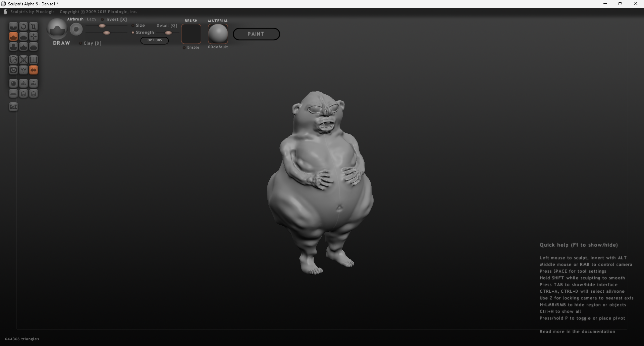Viewport: 644px width, 346px height.
Task: Toggle the Size pressure dot
Action: [133, 25]
